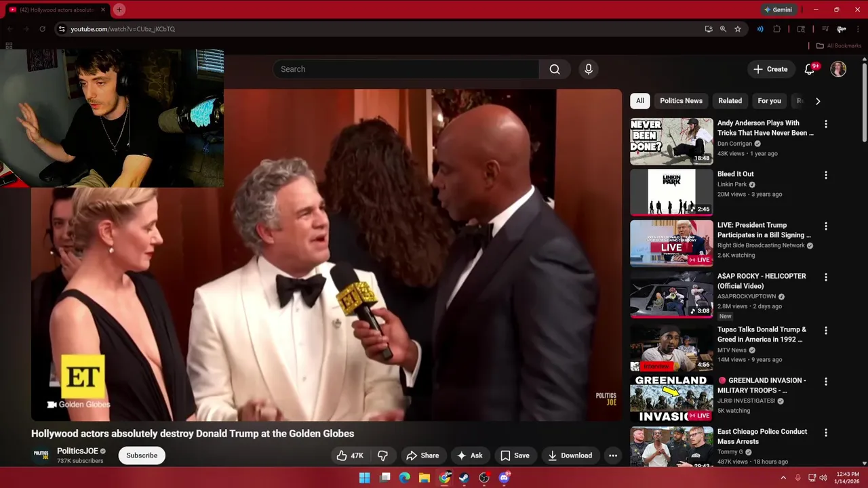The height and width of the screenshot is (488, 868).
Task: Open Discord from taskbar
Action: point(504,478)
